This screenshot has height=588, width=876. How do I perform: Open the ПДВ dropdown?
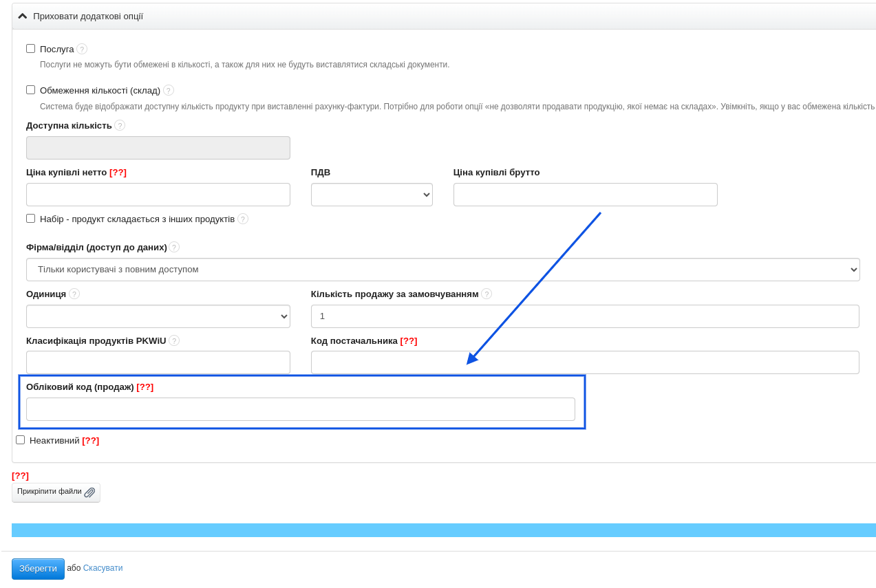[372, 195]
